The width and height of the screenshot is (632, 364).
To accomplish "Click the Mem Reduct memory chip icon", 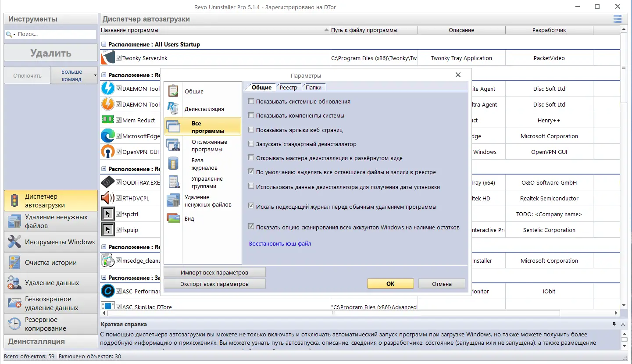I will (x=107, y=119).
